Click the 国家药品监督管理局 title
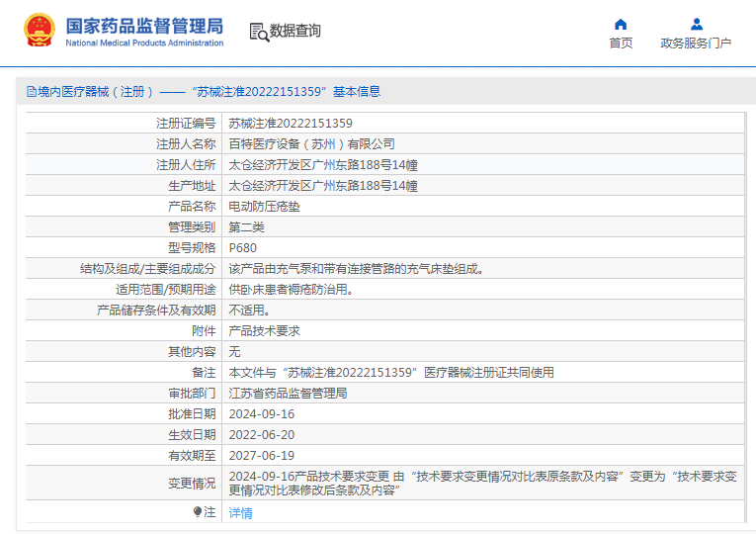Screen dimensions: 756x534 pos(144,26)
